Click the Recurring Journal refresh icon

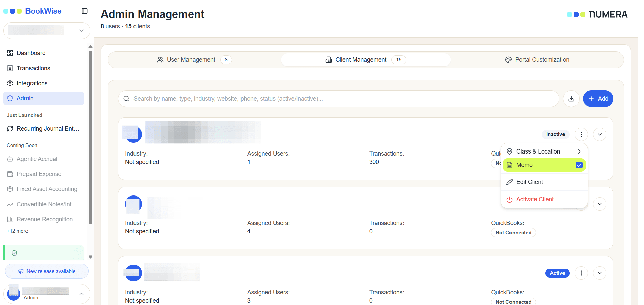point(10,129)
